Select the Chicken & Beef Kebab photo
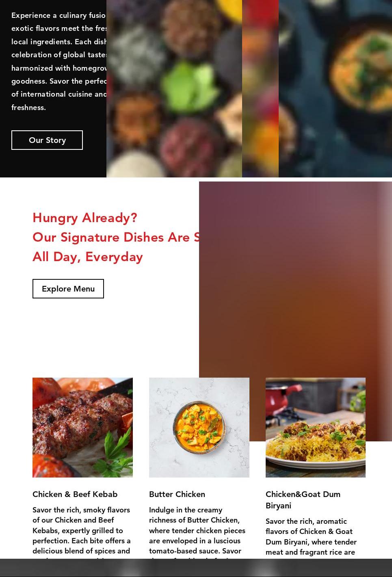 (82, 428)
